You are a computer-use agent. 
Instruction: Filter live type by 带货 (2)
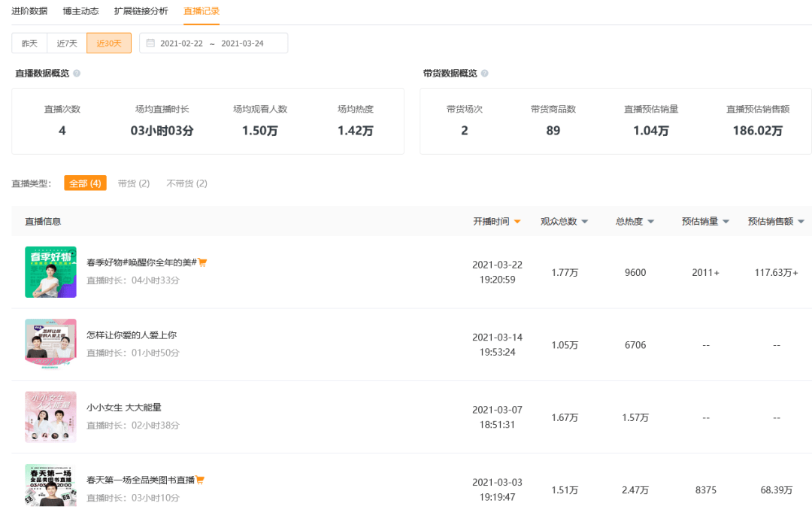[134, 183]
